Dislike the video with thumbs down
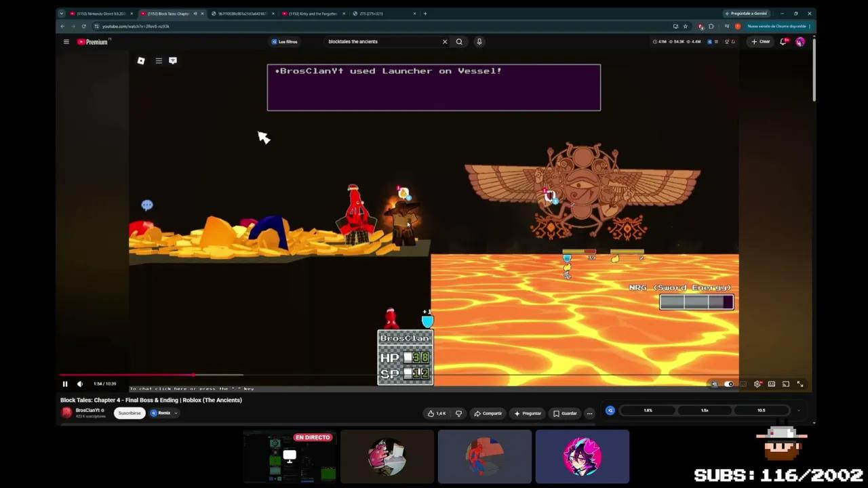Screen dimensions: 868x488 coord(459,413)
